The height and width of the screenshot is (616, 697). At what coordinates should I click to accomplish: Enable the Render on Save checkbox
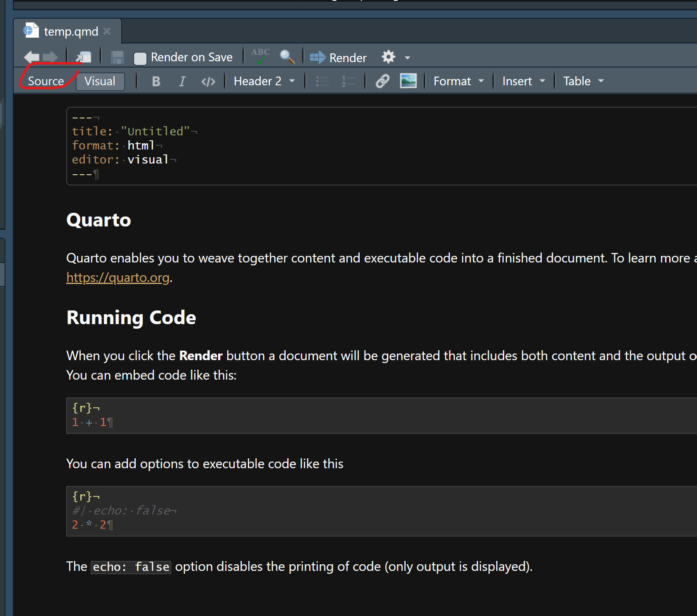(x=140, y=58)
